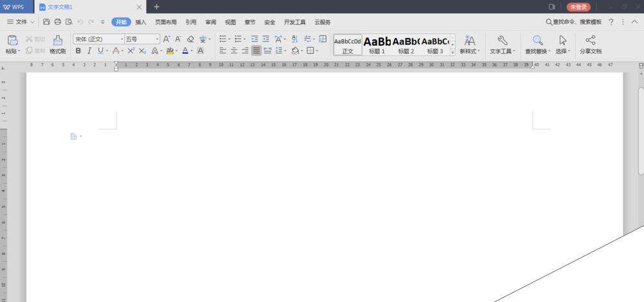The image size is (644, 302).
Task: Apply superscript X² formatting
Action: [131, 51]
